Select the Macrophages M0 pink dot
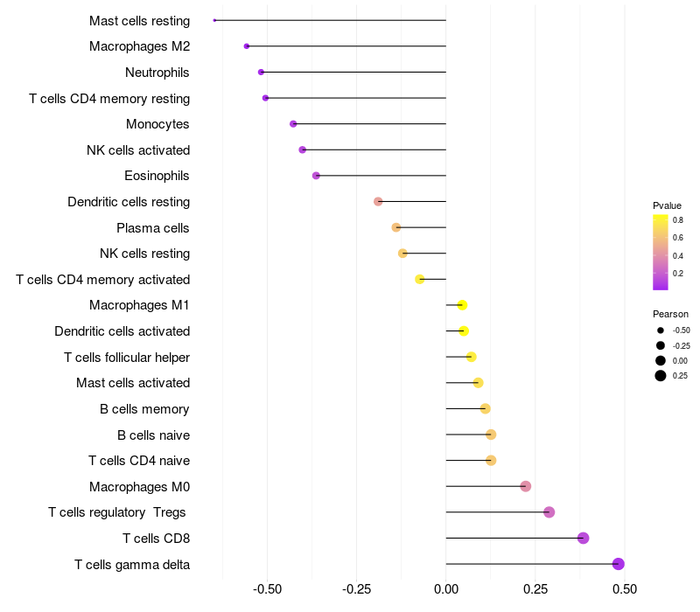700x612 pixels. [526, 486]
